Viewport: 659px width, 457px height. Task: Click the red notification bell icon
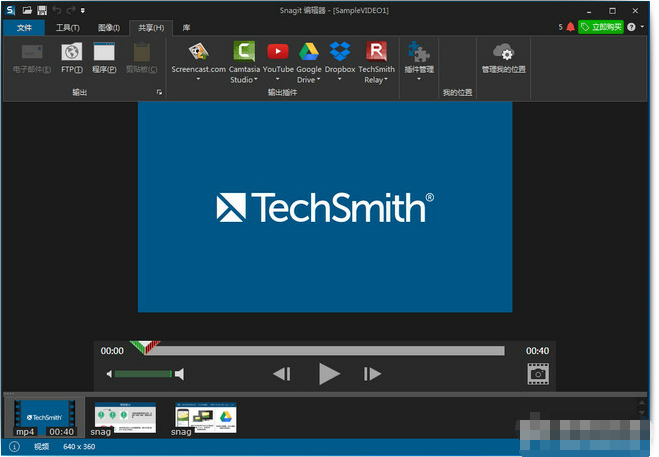570,27
